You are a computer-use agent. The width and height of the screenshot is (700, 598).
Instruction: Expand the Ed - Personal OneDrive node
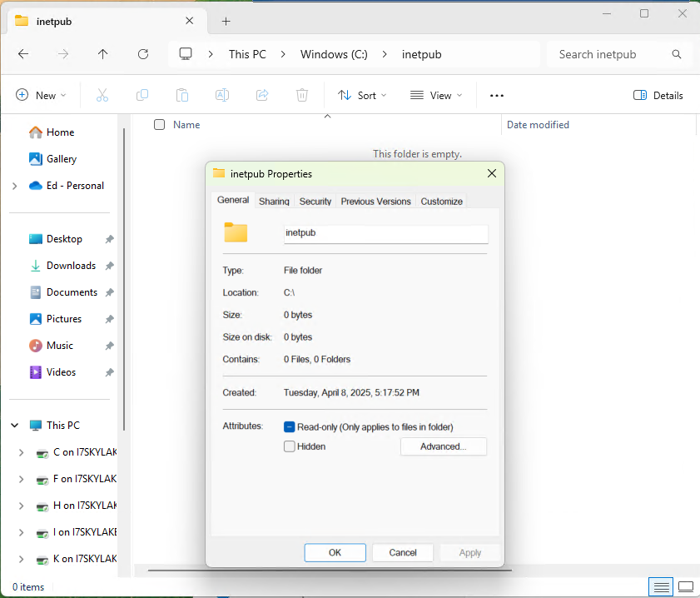[x=15, y=186]
